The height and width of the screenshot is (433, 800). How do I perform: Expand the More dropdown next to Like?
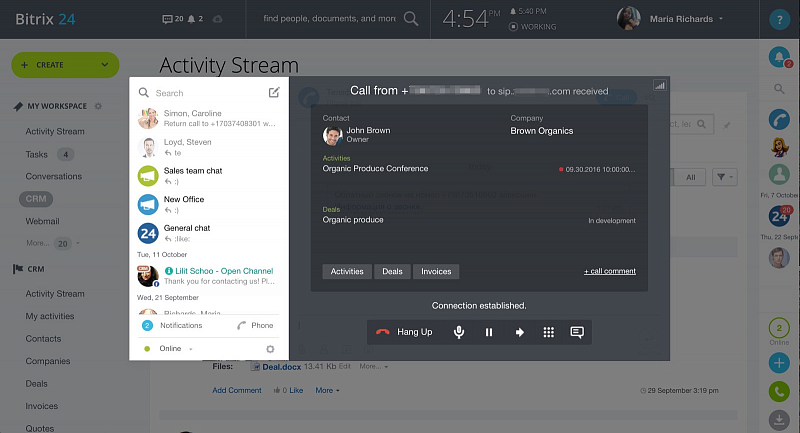(x=327, y=390)
